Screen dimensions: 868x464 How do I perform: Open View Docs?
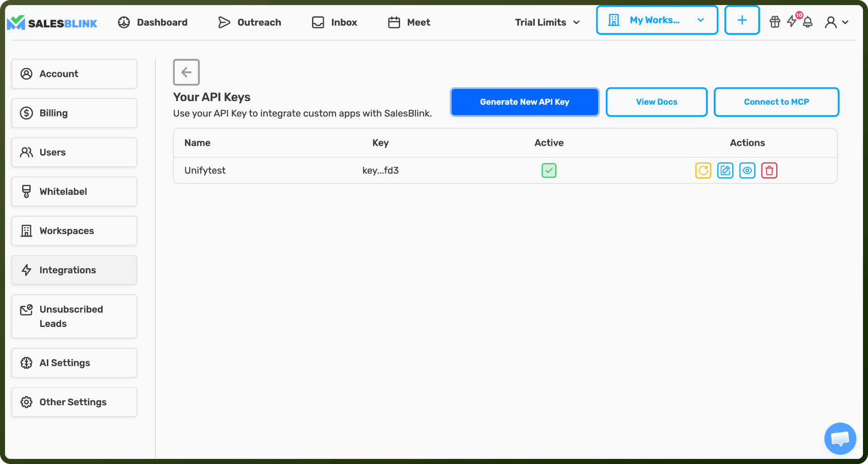click(656, 102)
